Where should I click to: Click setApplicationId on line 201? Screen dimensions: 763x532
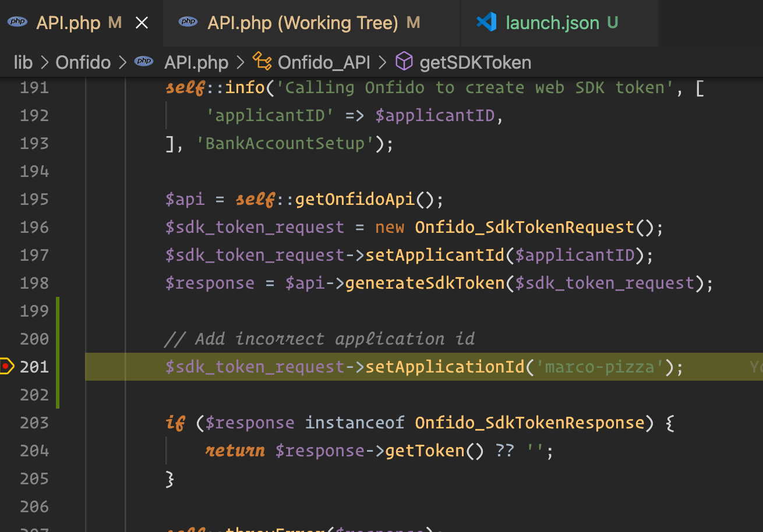pyautogui.click(x=444, y=367)
